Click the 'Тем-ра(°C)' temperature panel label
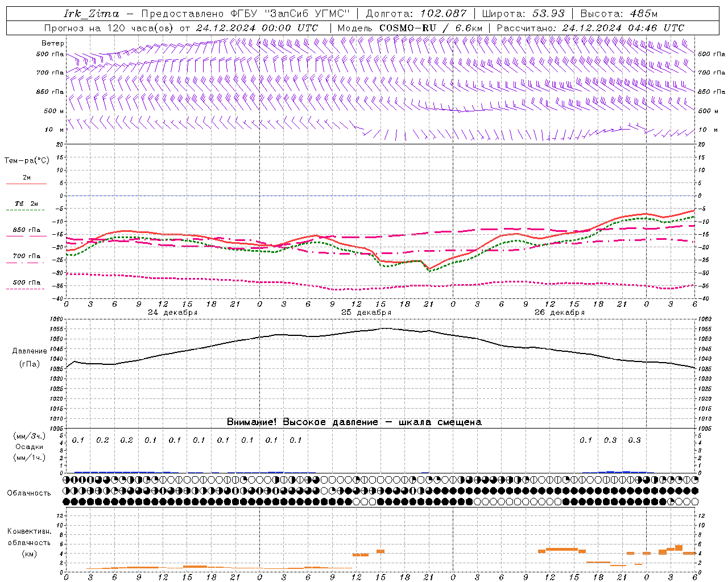This screenshot has height=582, width=728. 27,161
